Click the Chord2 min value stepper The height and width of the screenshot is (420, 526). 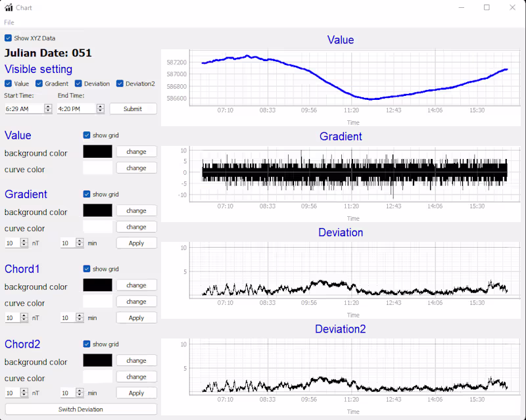(80, 393)
